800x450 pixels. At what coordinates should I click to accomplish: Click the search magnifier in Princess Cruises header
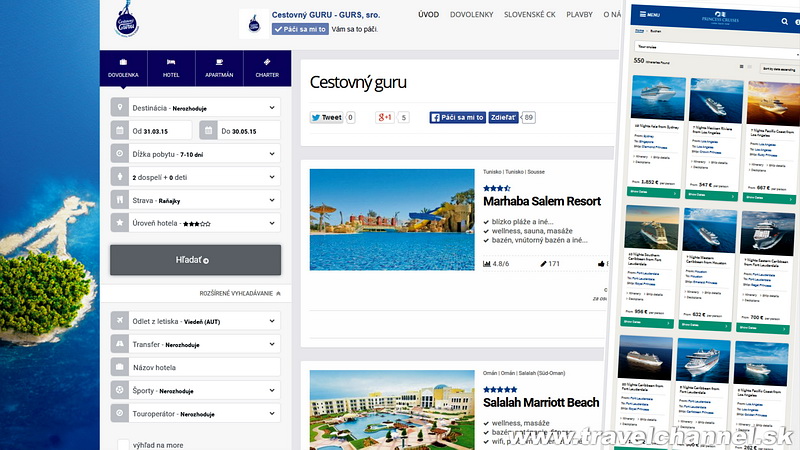[x=785, y=21]
